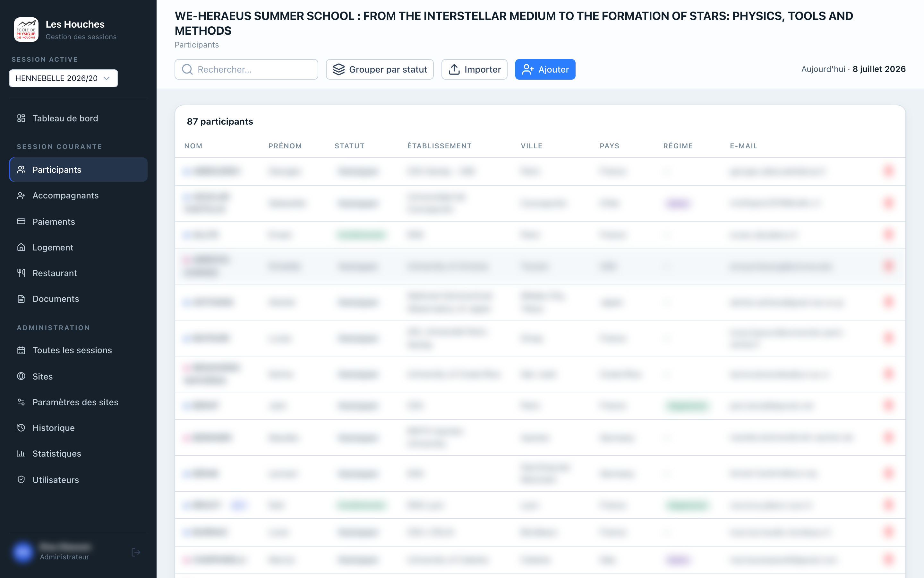Open the Historique page
The width and height of the screenshot is (924, 578).
78,428
